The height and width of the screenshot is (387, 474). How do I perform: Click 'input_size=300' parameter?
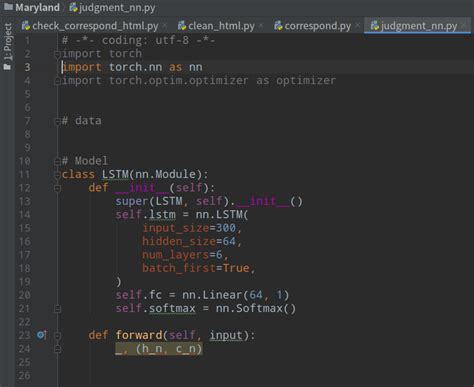click(189, 228)
